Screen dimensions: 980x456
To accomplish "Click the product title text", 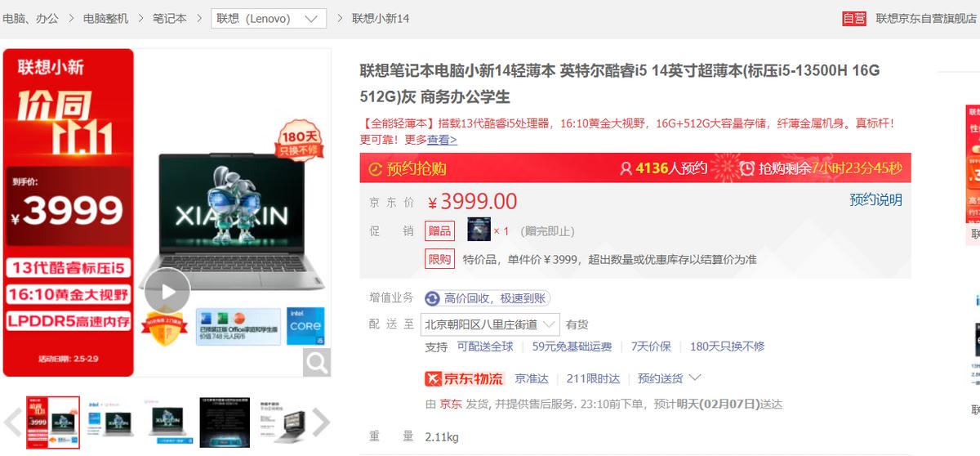I will click(x=620, y=84).
